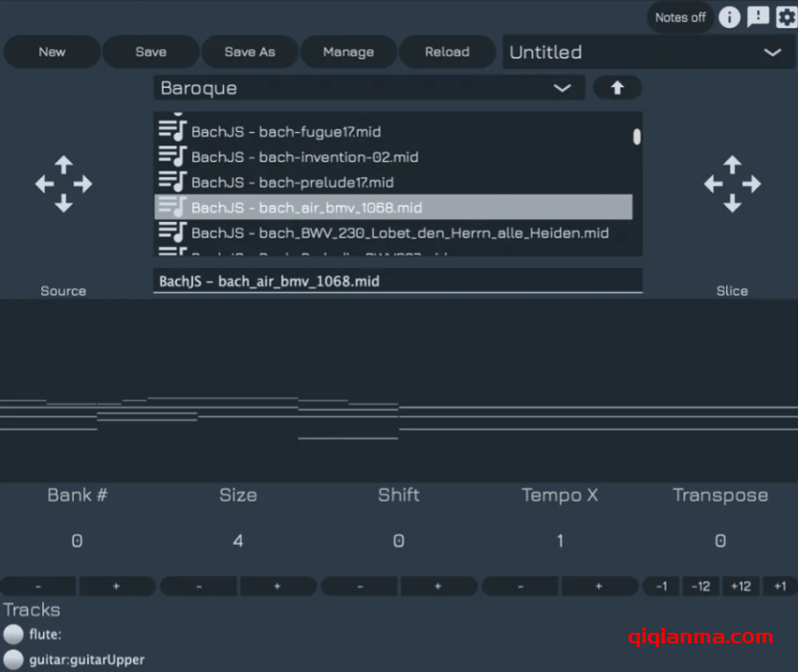The width and height of the screenshot is (798, 672).
Task: Click the up-arrow folder navigation icon
Action: (617, 86)
